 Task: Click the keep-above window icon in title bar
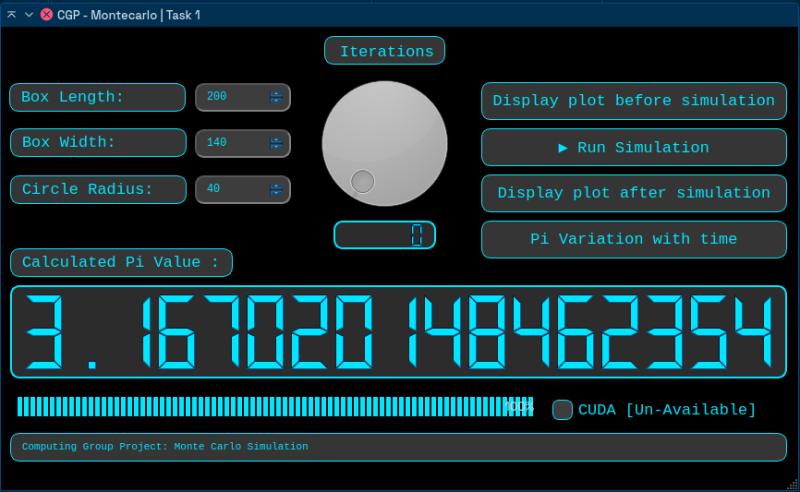point(11,15)
